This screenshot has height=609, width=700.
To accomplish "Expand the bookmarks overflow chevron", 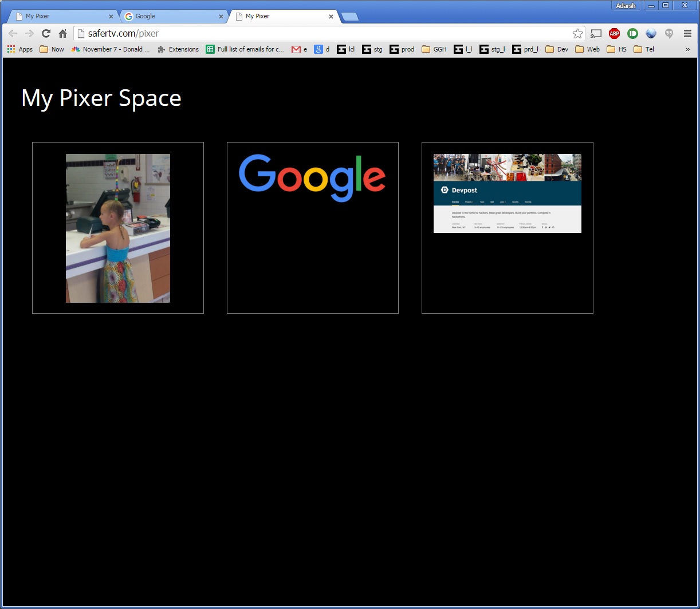I will pos(687,49).
